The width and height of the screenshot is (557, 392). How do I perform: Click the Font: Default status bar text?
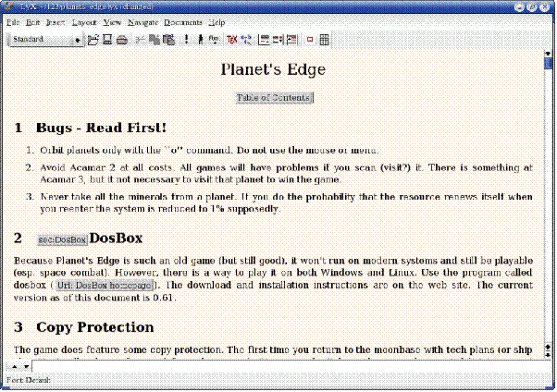coord(29,380)
